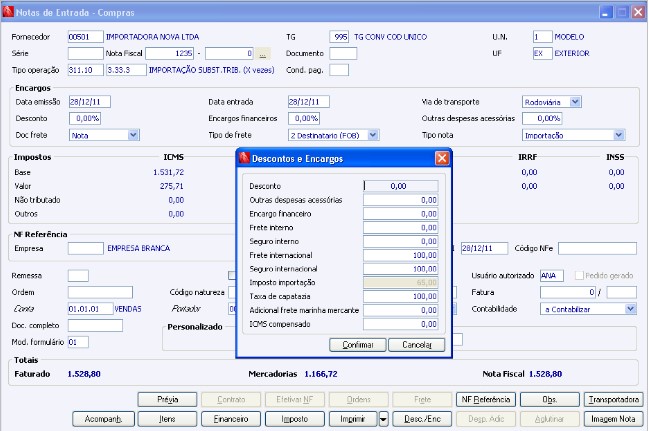Click the Nota Fiscal number field
This screenshot has width=649, height=431.
[x=169, y=53]
